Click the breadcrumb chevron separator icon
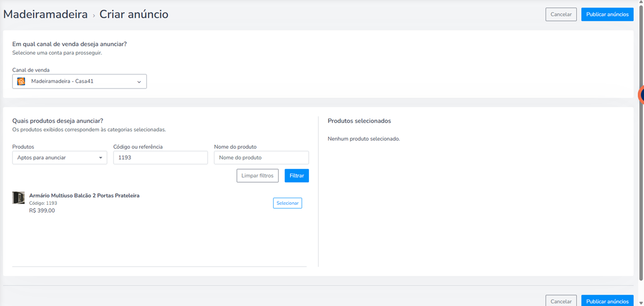 (x=94, y=16)
